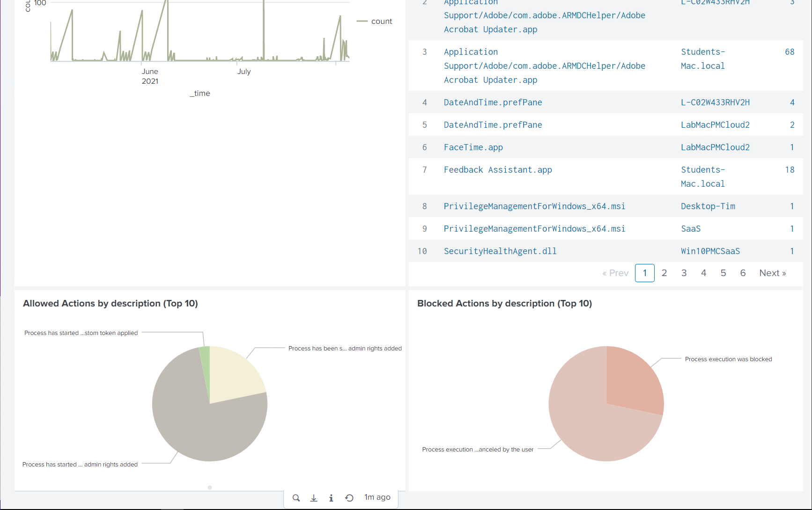Click the Export download icon
The width and height of the screenshot is (812, 510).
click(314, 498)
